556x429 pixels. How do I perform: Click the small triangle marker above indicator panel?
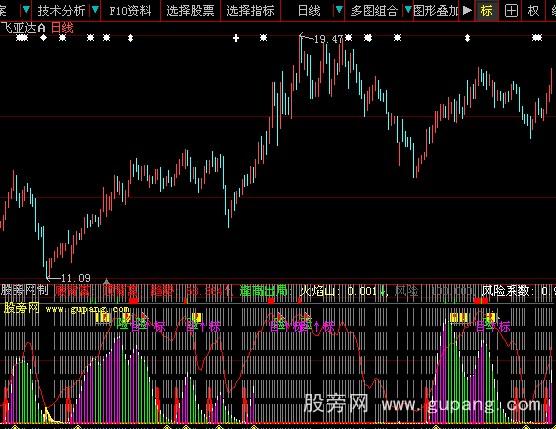[106, 281]
